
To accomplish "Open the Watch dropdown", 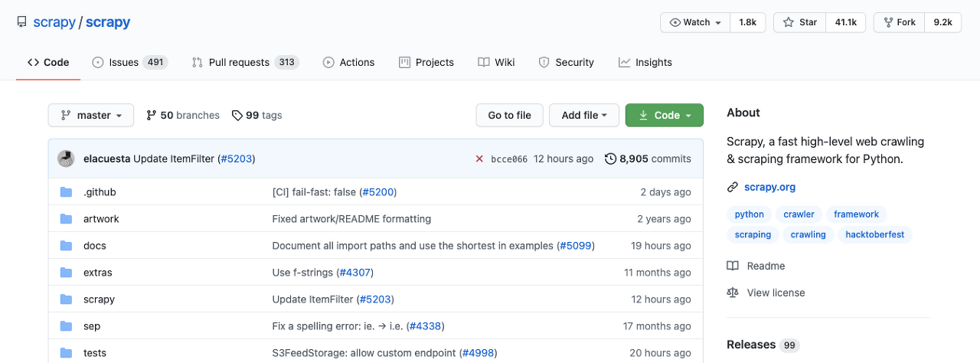I will coord(695,22).
